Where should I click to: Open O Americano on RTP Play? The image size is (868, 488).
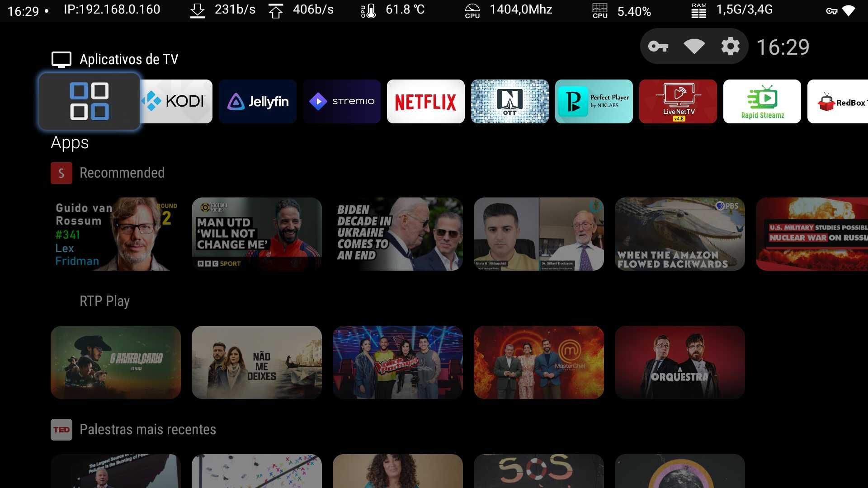point(116,362)
